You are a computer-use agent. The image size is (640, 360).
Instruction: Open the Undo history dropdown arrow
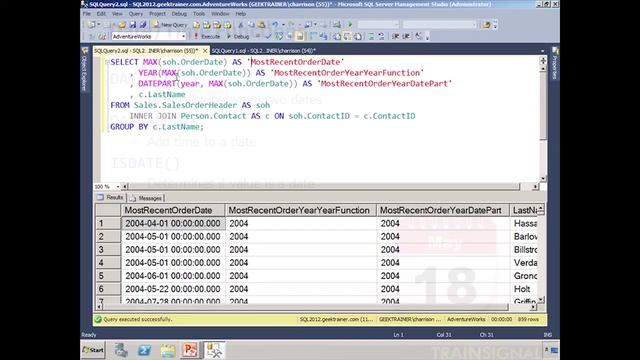(x=283, y=25)
